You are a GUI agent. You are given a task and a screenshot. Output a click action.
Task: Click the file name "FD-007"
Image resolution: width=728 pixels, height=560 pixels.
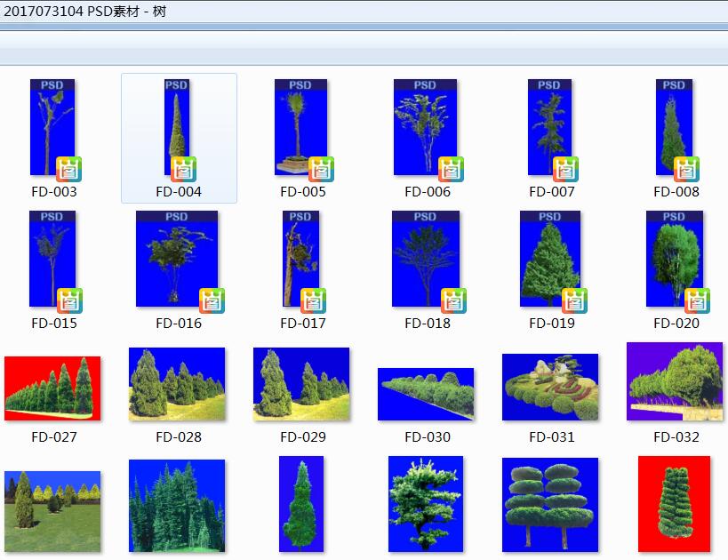click(x=552, y=192)
